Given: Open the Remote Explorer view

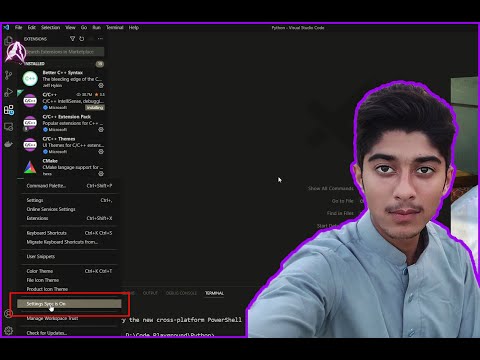Looking at the screenshot, I should [x=9, y=127].
